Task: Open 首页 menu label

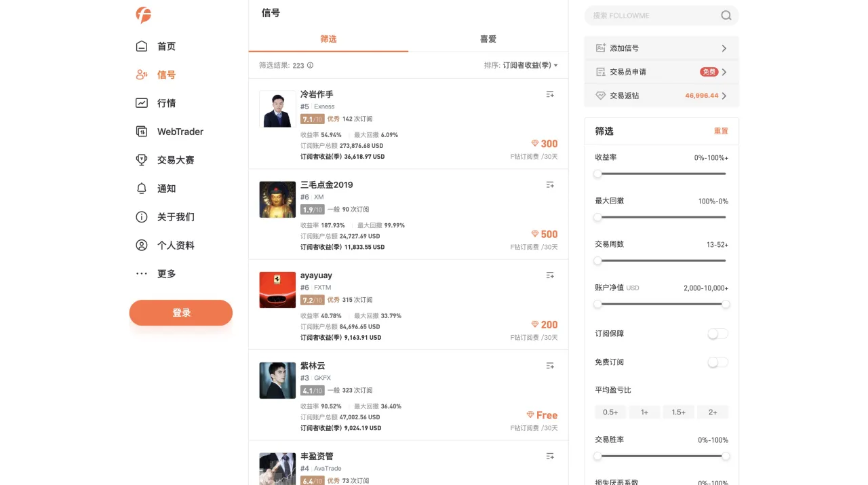Action: 166,46
